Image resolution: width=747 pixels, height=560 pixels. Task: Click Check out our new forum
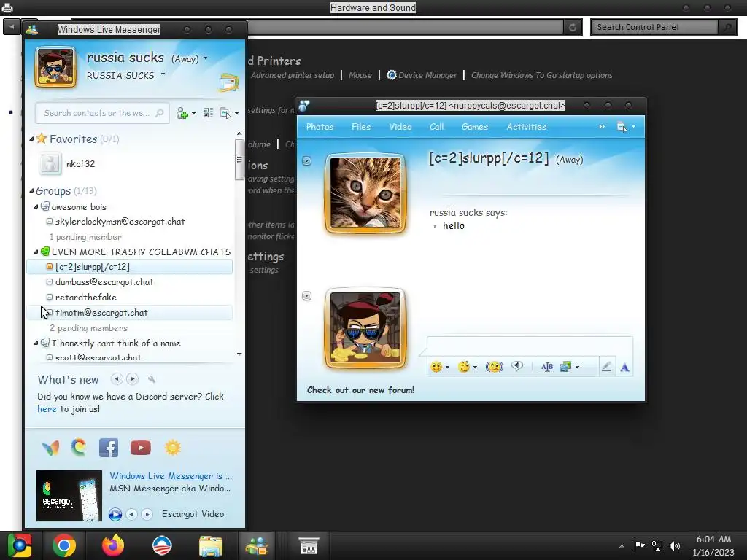click(x=360, y=390)
